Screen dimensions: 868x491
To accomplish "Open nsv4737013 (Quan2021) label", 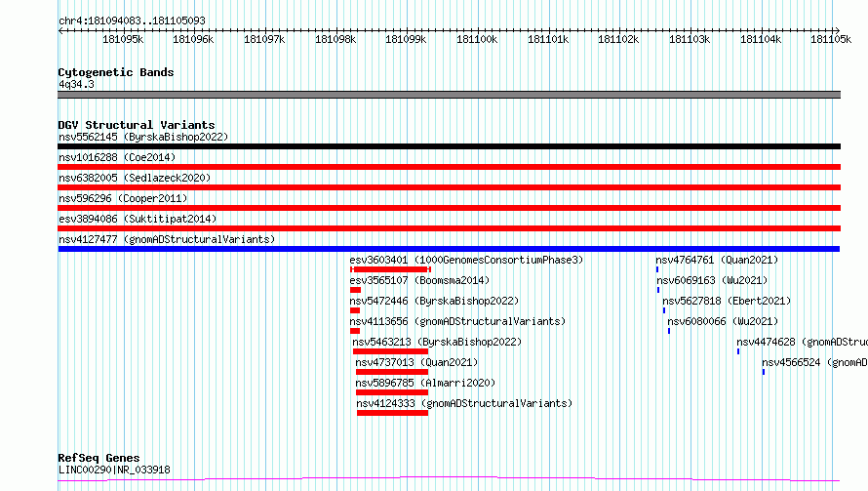I will pyautogui.click(x=416, y=362).
